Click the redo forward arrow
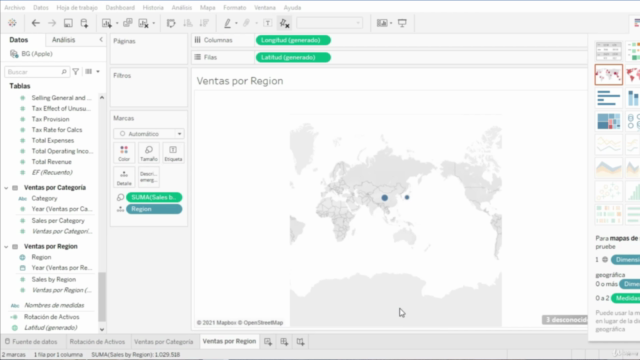 pyautogui.click(x=52, y=23)
